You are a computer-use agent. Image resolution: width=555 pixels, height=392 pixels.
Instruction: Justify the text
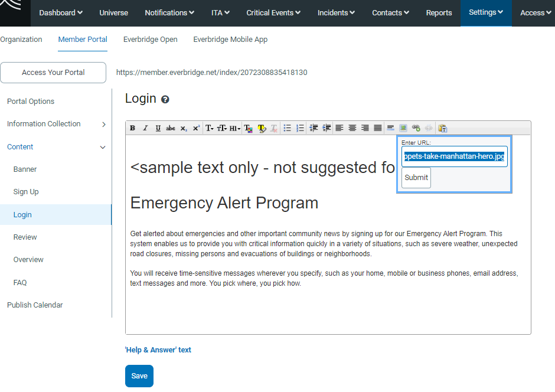tap(378, 128)
